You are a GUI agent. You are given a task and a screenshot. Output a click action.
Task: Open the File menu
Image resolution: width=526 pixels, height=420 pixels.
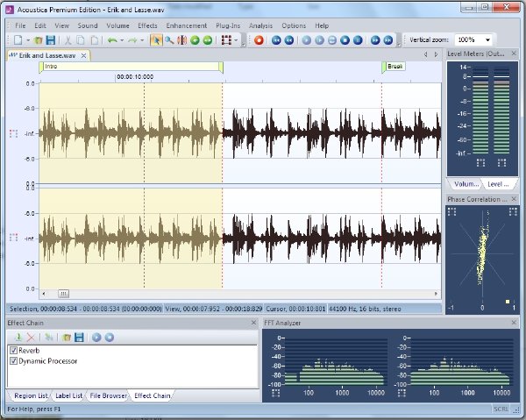20,25
